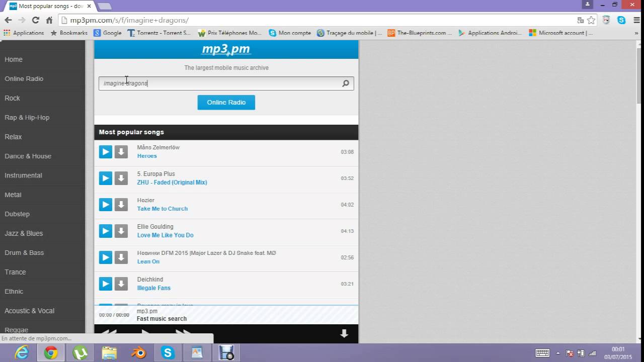This screenshot has width=644, height=362.
Task: Open the Torrentz bookmark
Action: (x=159, y=33)
